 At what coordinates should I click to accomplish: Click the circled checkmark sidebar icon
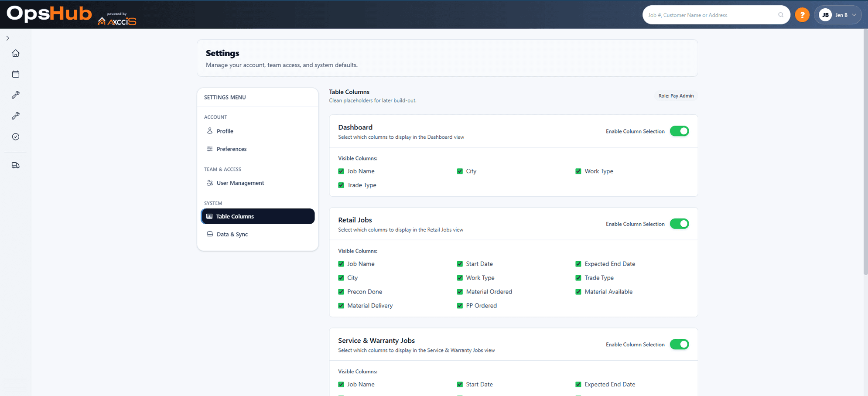[x=16, y=137]
